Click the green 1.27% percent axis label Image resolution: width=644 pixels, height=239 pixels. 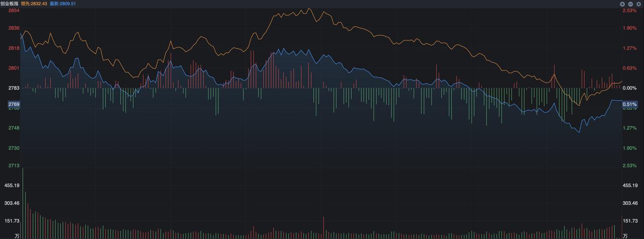click(630, 128)
